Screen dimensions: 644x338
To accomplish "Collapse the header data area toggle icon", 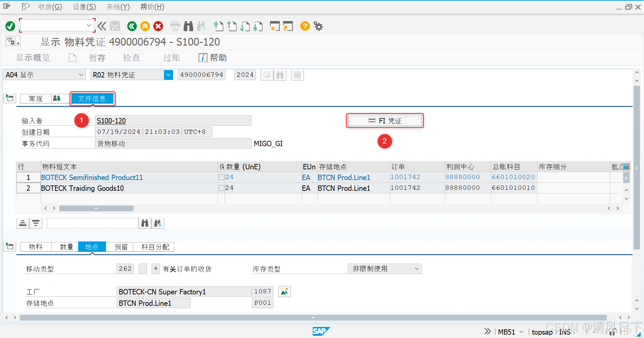I will (10, 98).
